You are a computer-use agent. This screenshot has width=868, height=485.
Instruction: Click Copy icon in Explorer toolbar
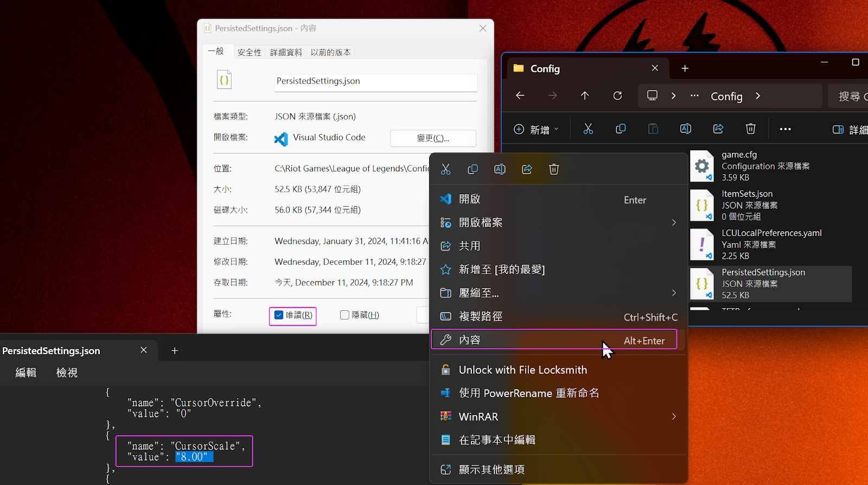tap(621, 129)
